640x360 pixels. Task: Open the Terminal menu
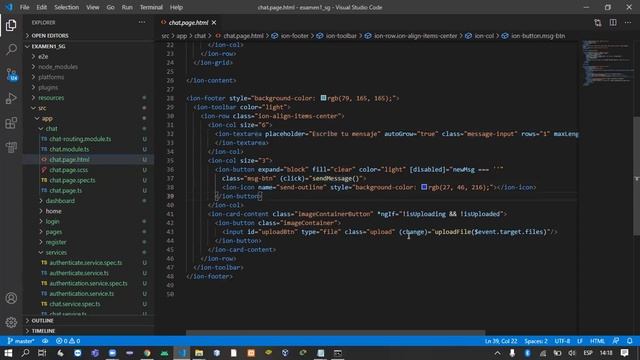point(151,7)
